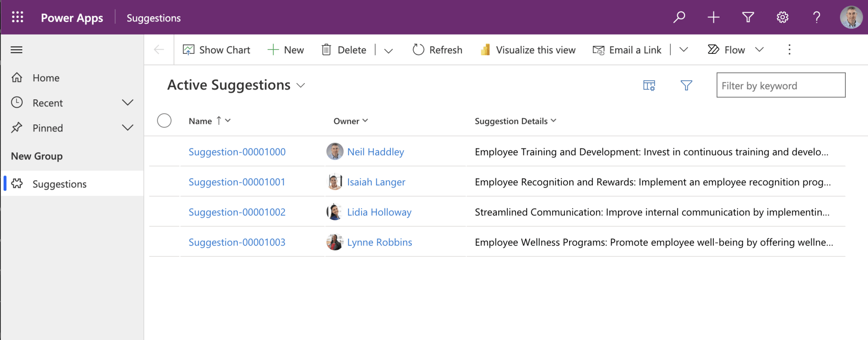
Task: Open the Active Suggestions view dropdown
Action: 301,86
